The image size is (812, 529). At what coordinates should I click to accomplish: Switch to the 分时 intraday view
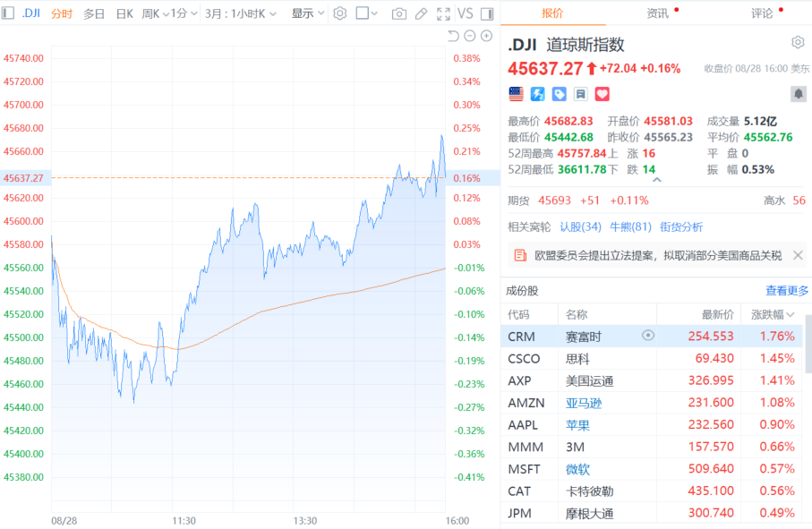point(62,13)
